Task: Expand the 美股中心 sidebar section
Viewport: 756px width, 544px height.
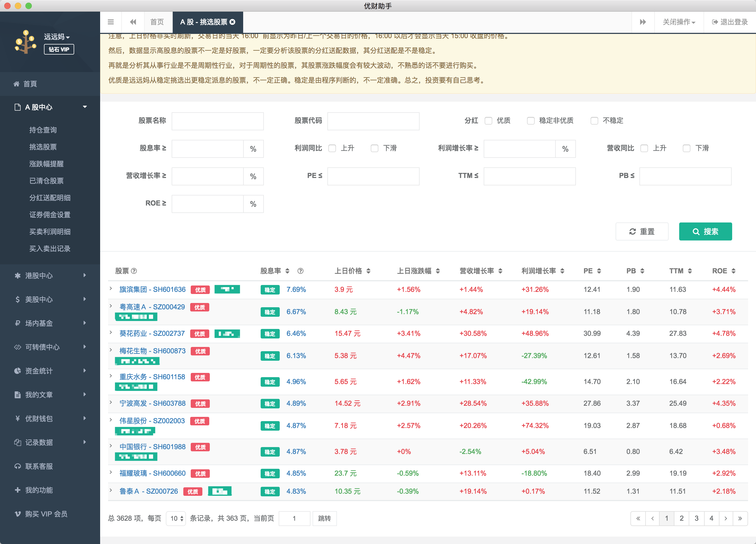Action: (x=50, y=299)
